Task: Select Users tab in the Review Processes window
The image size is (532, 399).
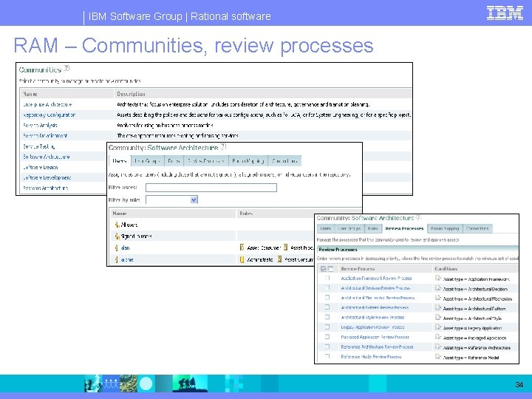Action: pyautogui.click(x=326, y=228)
